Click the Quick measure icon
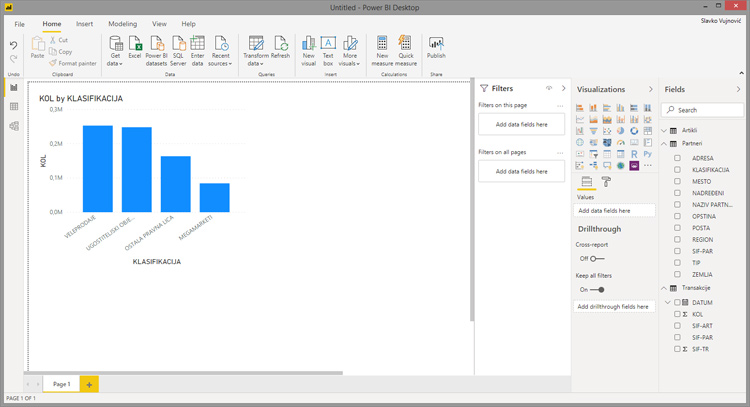Screen dimensions: 750x407 [406, 49]
